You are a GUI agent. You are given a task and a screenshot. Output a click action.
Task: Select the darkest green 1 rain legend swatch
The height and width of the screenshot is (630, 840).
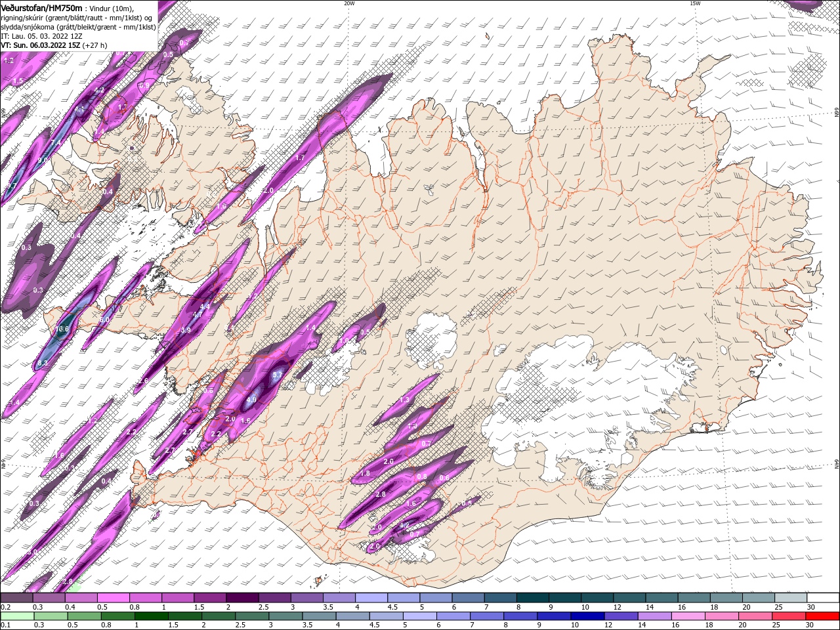coord(152,616)
